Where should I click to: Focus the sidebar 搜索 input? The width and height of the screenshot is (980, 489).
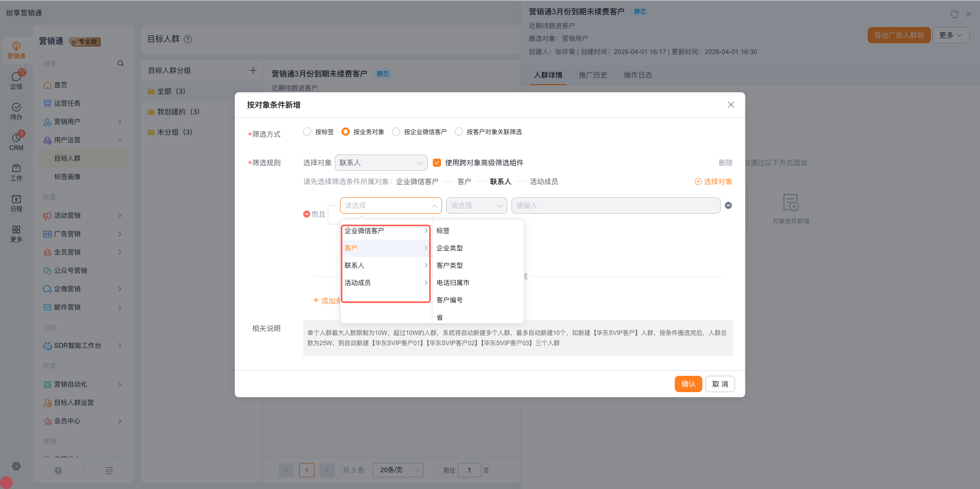click(84, 64)
